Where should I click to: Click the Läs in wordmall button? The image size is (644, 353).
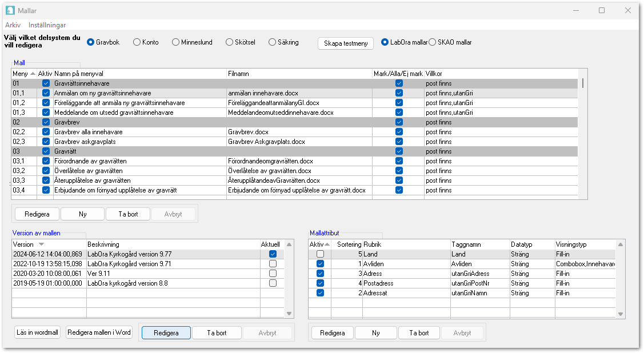tap(38, 333)
